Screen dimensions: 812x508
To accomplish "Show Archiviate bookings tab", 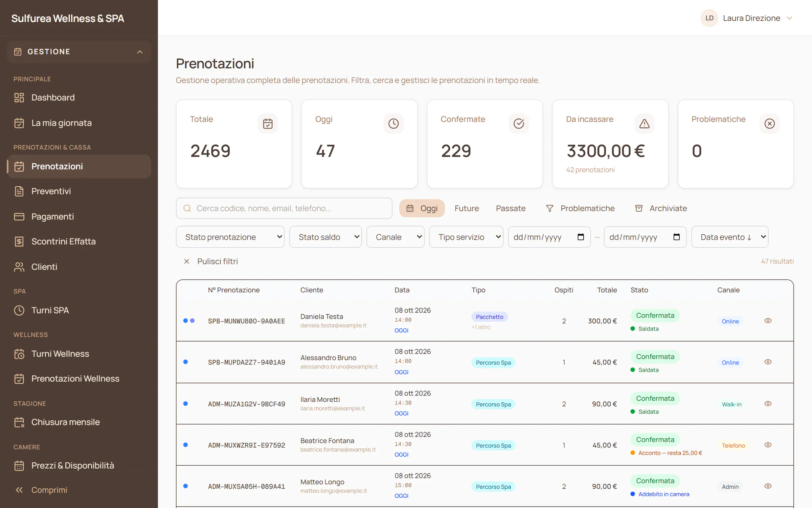I will (661, 208).
